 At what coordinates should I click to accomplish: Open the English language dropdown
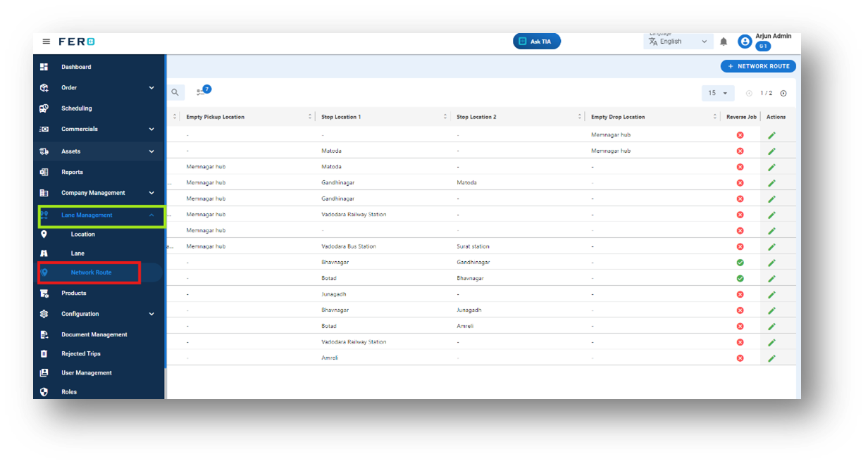(679, 42)
